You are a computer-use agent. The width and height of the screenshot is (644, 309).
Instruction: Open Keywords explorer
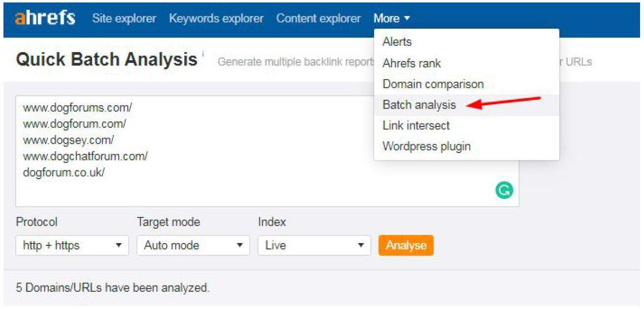216,19
